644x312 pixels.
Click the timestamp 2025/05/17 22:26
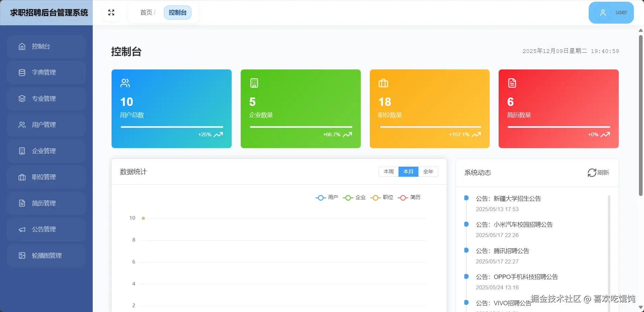click(497, 235)
